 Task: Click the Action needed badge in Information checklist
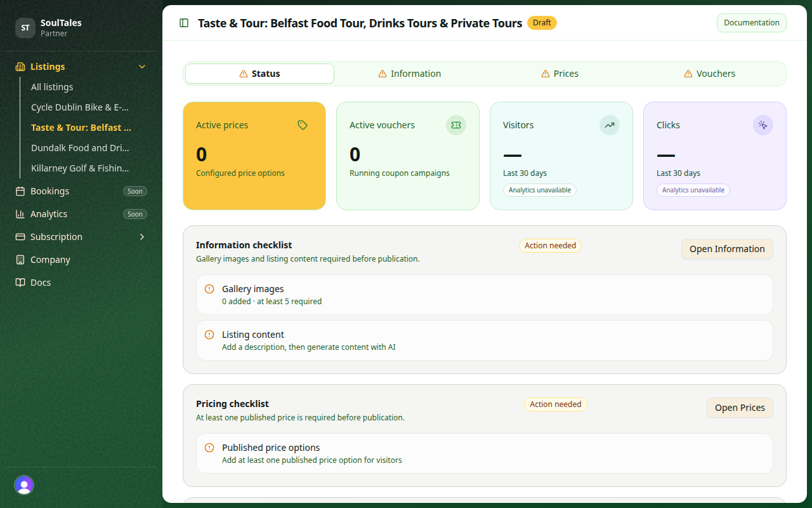550,246
